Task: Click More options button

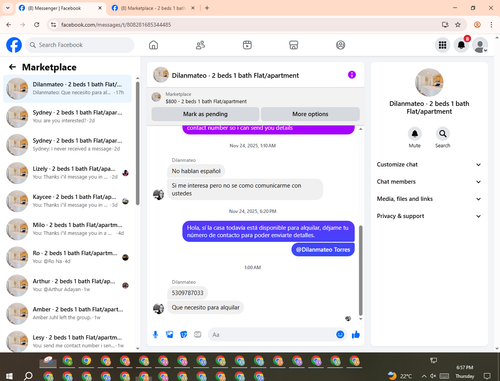Action: pyautogui.click(x=310, y=114)
